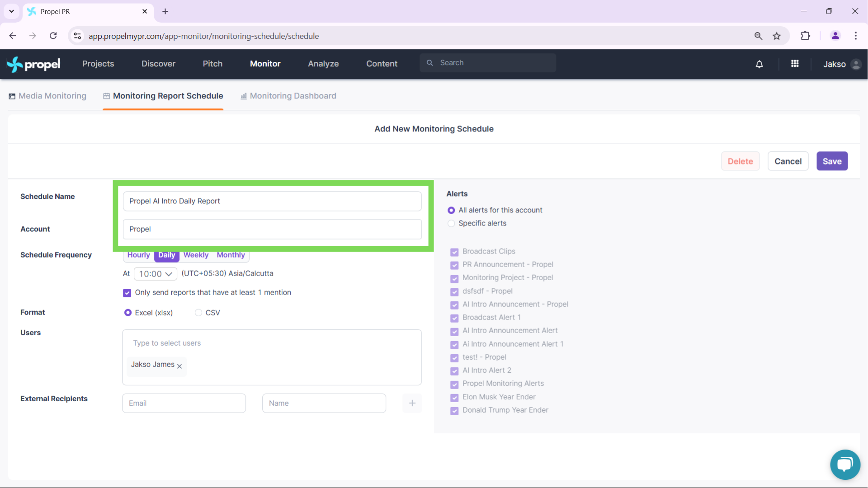This screenshot has width=868, height=488.
Task: Click the navbar Search box
Action: click(x=488, y=63)
